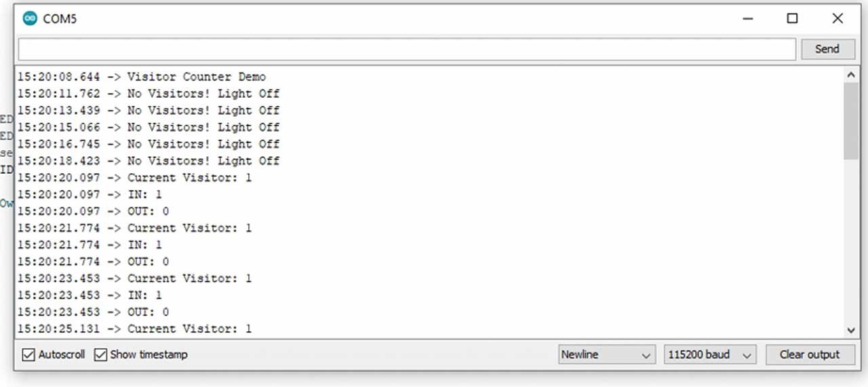
Task: Close the COM5 serial monitor window
Action: [837, 19]
